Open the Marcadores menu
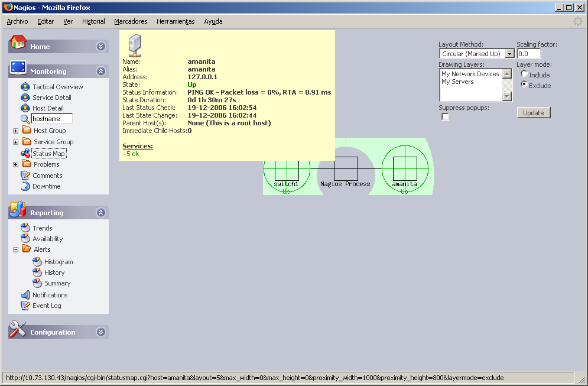This screenshot has height=386, width=588. [x=131, y=21]
